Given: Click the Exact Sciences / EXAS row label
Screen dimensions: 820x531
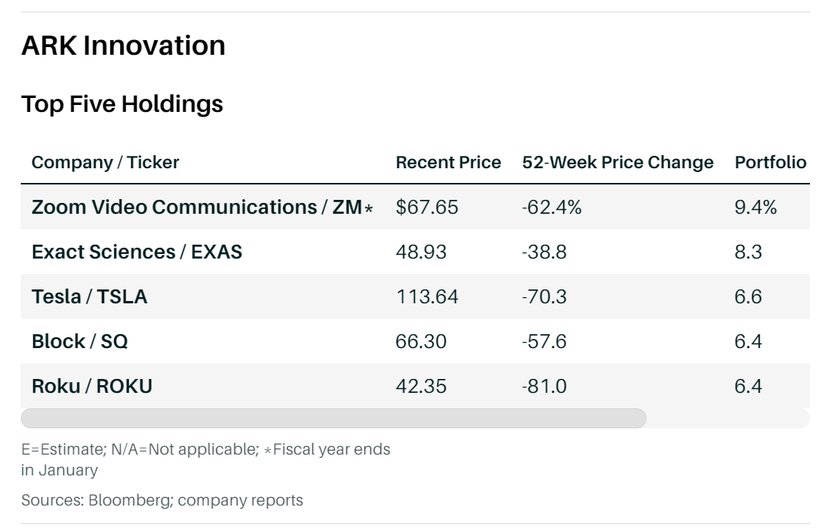Looking at the screenshot, I should [137, 252].
